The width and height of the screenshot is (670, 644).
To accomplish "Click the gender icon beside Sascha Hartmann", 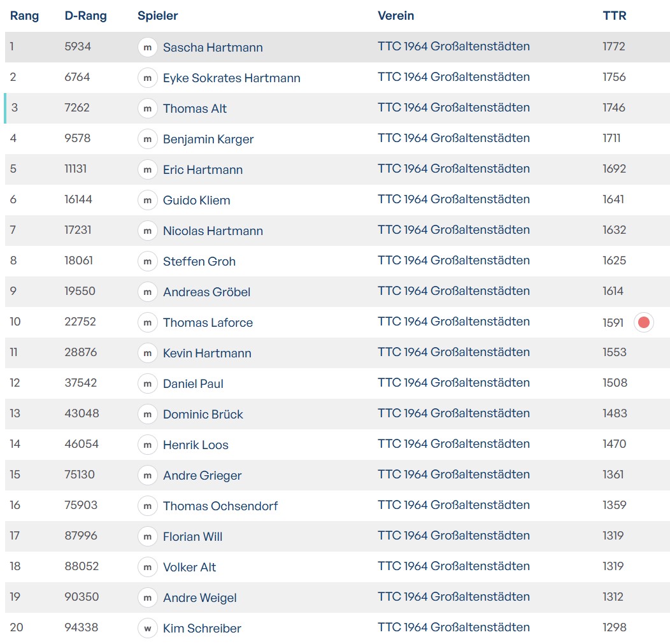I will pos(147,47).
